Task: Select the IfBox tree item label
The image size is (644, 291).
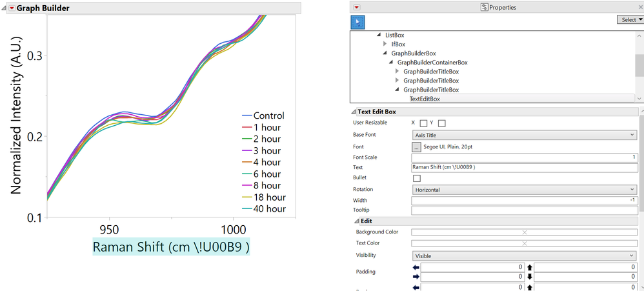Action: coord(398,44)
